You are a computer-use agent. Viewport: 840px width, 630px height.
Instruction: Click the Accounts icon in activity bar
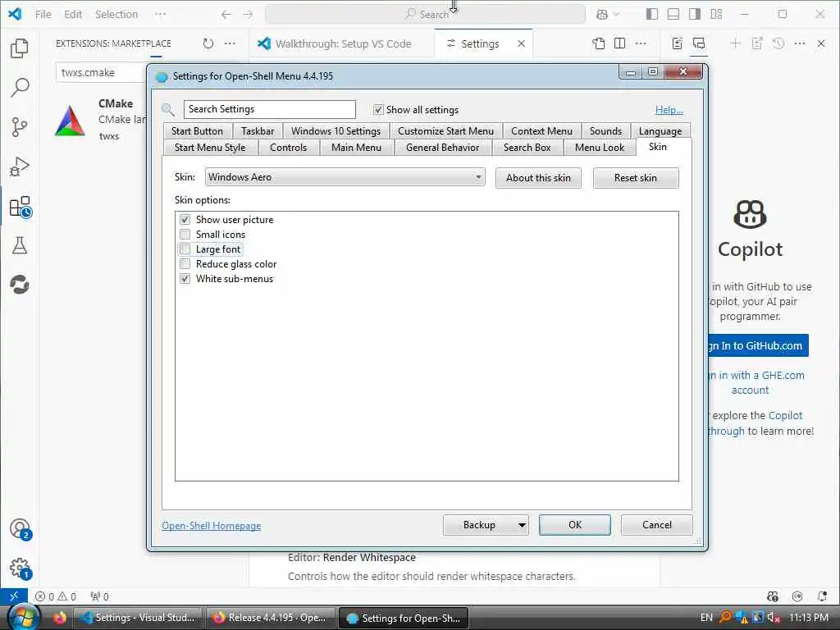click(x=21, y=529)
